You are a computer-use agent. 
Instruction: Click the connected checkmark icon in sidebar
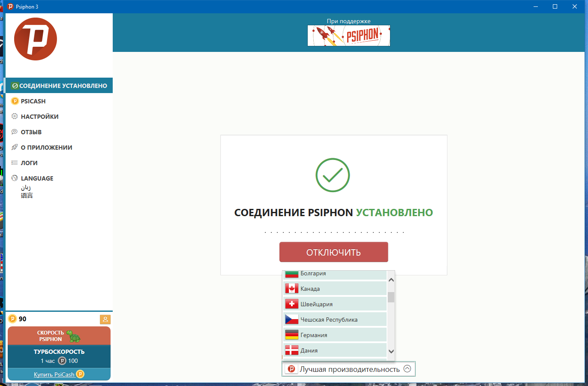pyautogui.click(x=15, y=86)
